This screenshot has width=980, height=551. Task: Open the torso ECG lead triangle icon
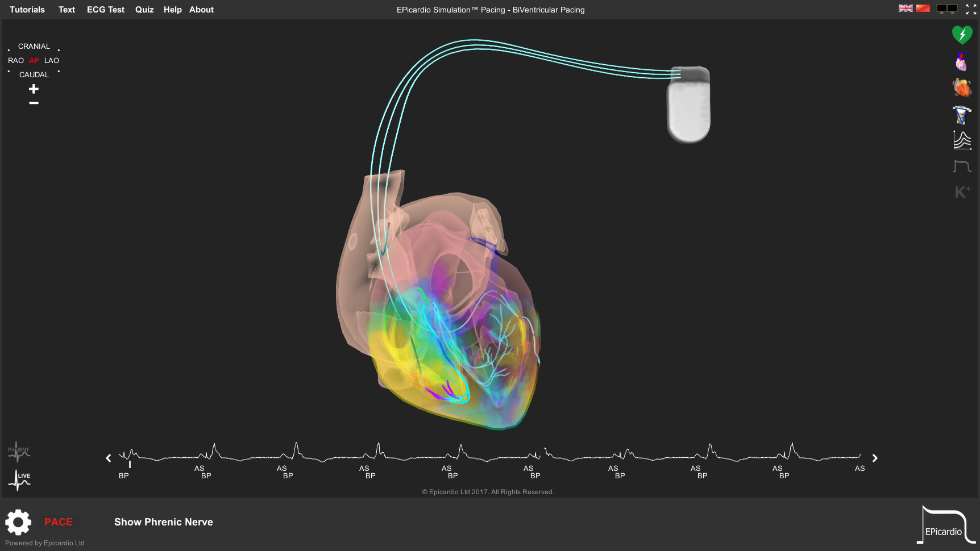[x=962, y=115]
